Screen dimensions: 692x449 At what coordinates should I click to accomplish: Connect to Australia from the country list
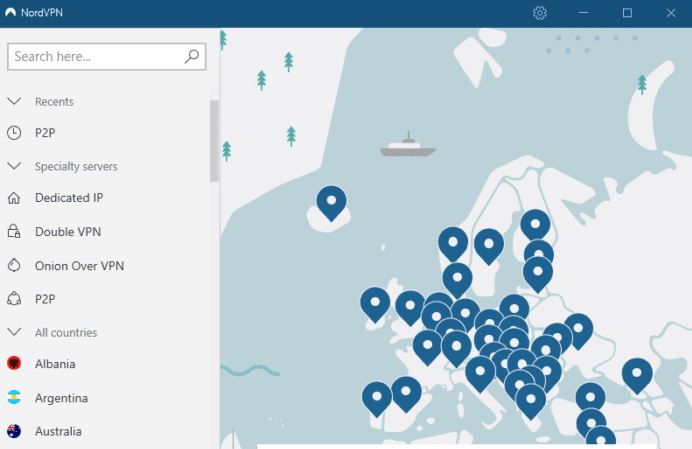click(x=58, y=431)
